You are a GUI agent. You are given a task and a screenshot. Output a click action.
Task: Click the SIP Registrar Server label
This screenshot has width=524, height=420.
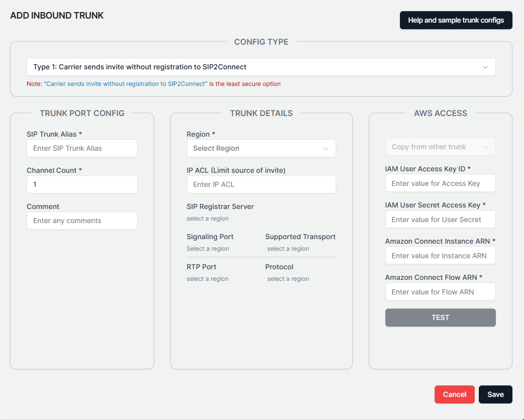[220, 206]
